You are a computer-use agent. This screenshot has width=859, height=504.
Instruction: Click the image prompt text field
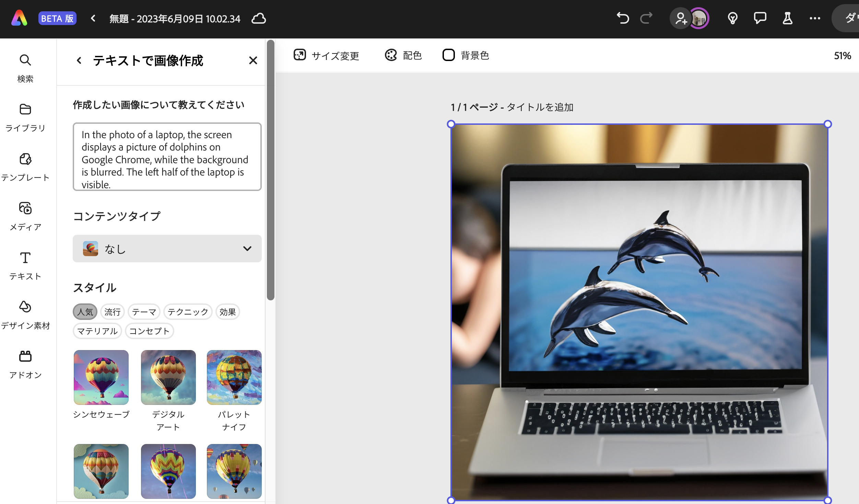[167, 157]
